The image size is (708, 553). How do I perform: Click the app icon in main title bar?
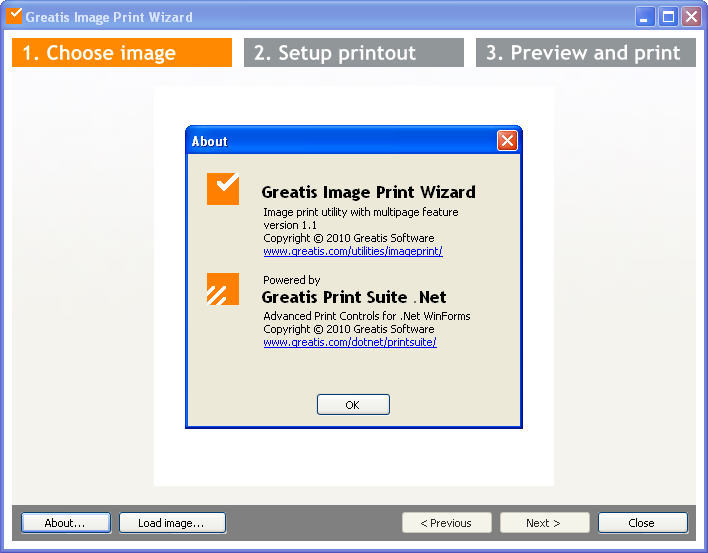(x=14, y=16)
